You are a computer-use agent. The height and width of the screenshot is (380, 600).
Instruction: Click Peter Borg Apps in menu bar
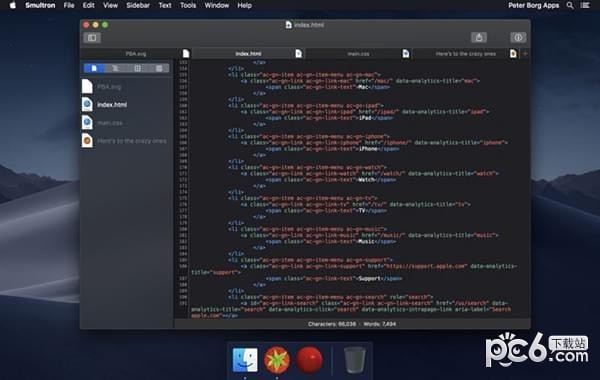pos(533,5)
